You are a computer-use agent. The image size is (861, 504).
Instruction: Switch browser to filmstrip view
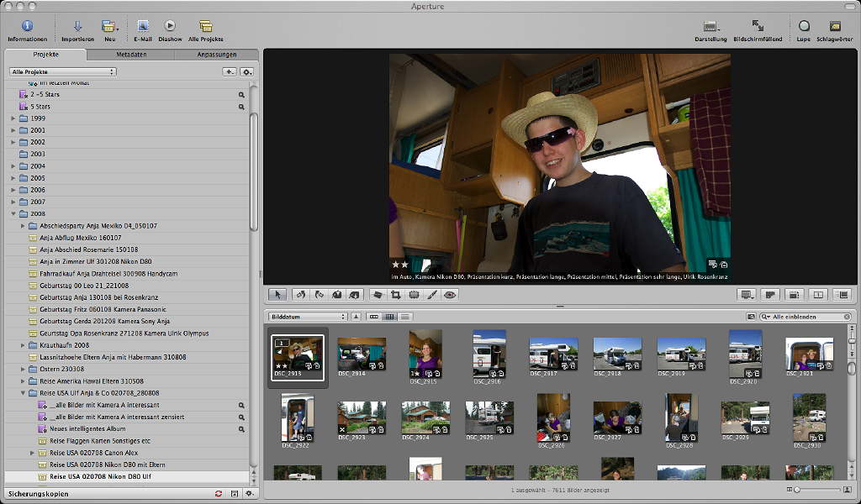pyautogui.click(x=374, y=317)
